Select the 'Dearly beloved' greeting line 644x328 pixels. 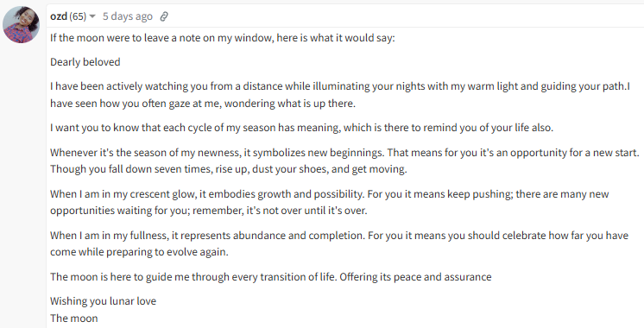click(x=85, y=62)
